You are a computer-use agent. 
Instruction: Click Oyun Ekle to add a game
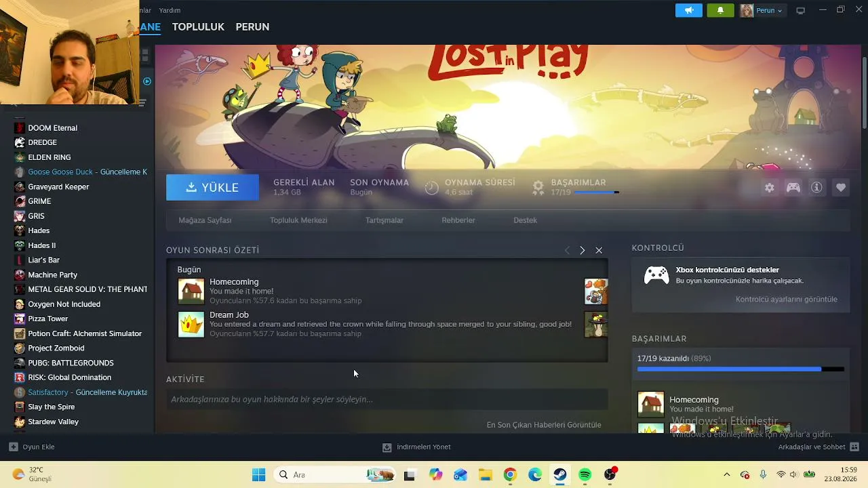[x=32, y=447]
